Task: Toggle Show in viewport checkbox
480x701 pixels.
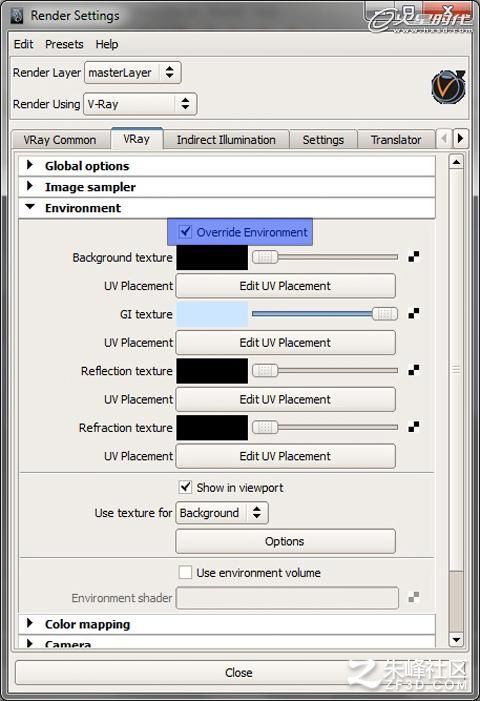Action: pos(185,487)
